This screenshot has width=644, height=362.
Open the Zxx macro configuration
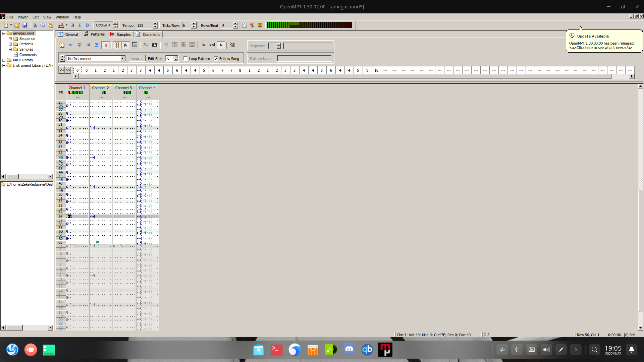click(146, 45)
